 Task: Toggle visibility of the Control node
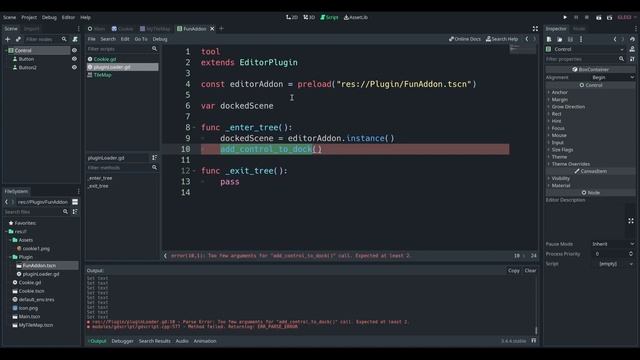click(x=74, y=51)
